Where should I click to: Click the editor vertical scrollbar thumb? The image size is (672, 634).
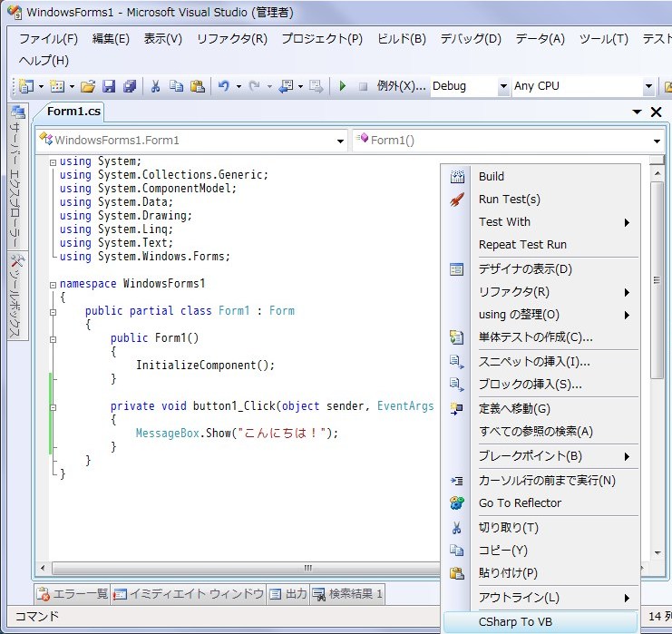point(657,280)
